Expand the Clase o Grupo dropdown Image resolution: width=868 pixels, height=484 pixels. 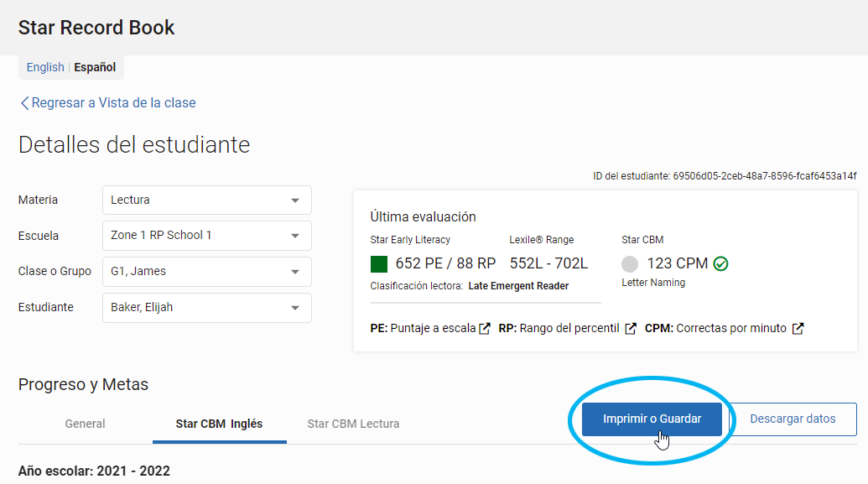click(207, 271)
